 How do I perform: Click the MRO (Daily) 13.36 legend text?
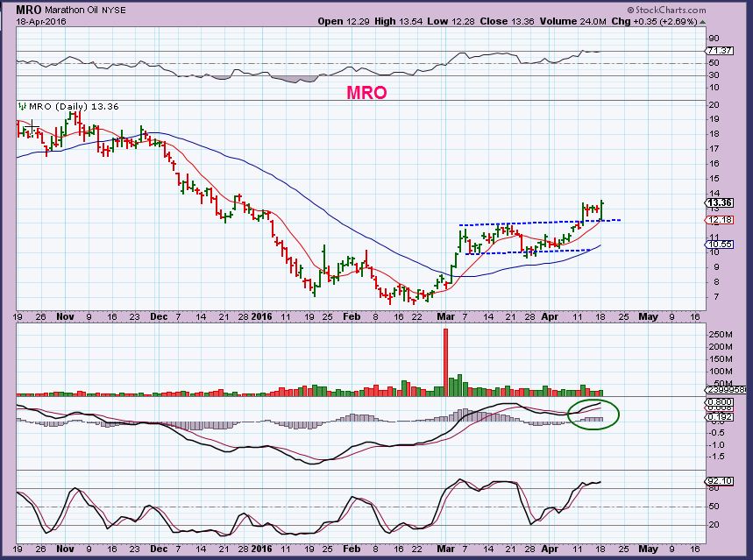pos(74,106)
